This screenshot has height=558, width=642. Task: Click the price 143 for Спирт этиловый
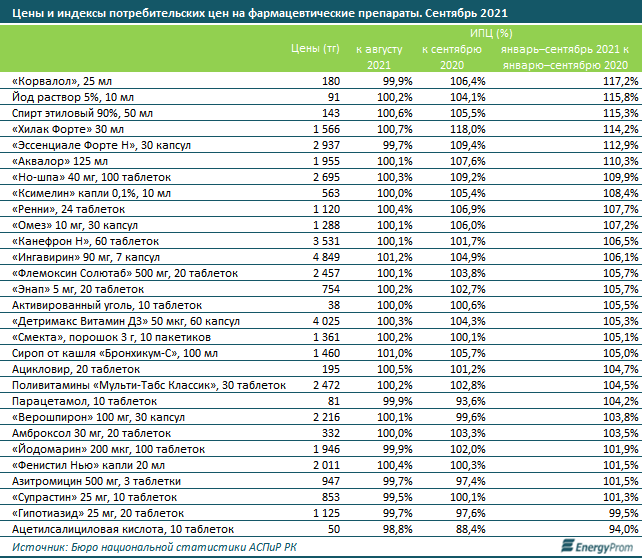[x=331, y=113]
